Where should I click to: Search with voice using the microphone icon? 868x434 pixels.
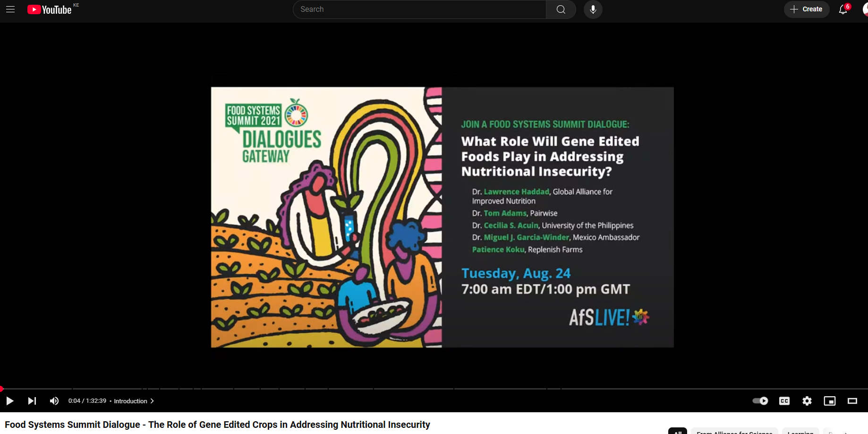pyautogui.click(x=593, y=9)
